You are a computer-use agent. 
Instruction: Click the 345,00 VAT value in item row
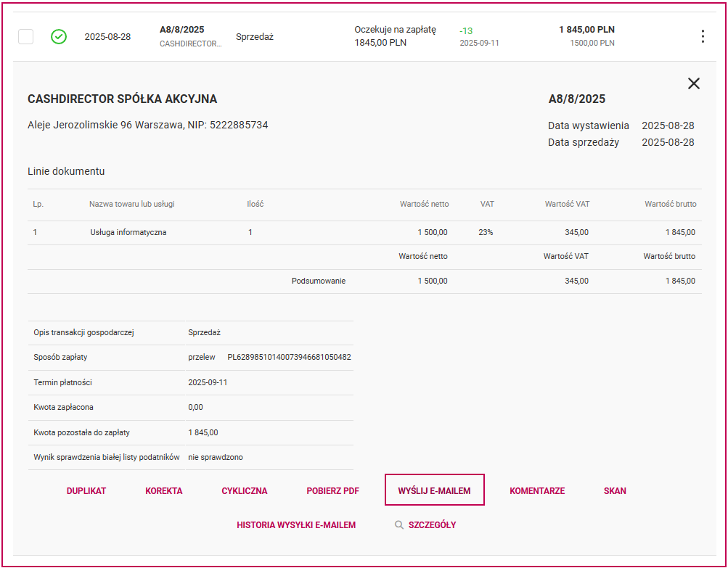pos(578,232)
